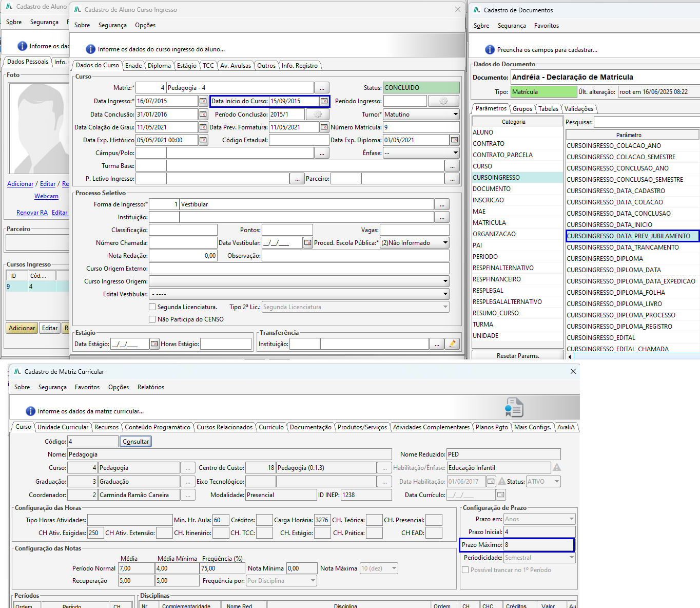700x608 pixels.
Task: Open calendar picker for Data Exp. Diploma
Action: pos(455,140)
